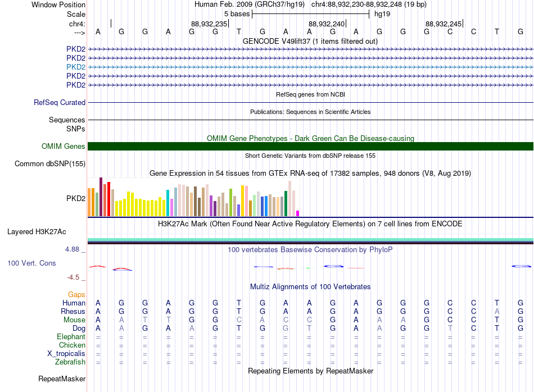Image resolution: width=534 pixels, height=392 pixels.
Task: Click the RepeatMasker track label
Action: [x=62, y=379]
